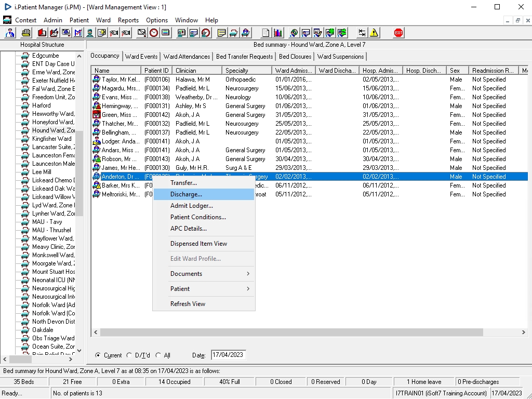Click the empty hospital bed toolbar icon
The height and width of the screenshot is (399, 532).
tap(233, 33)
